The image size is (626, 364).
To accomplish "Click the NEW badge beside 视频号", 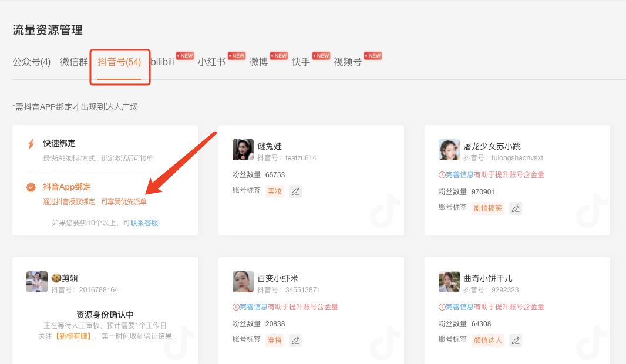I will click(x=373, y=56).
